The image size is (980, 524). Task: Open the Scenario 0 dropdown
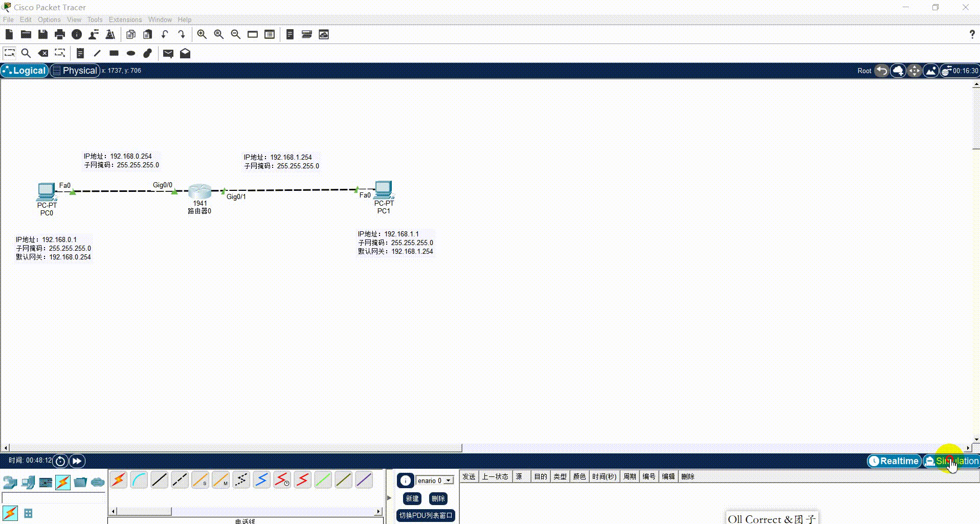pyautogui.click(x=435, y=481)
